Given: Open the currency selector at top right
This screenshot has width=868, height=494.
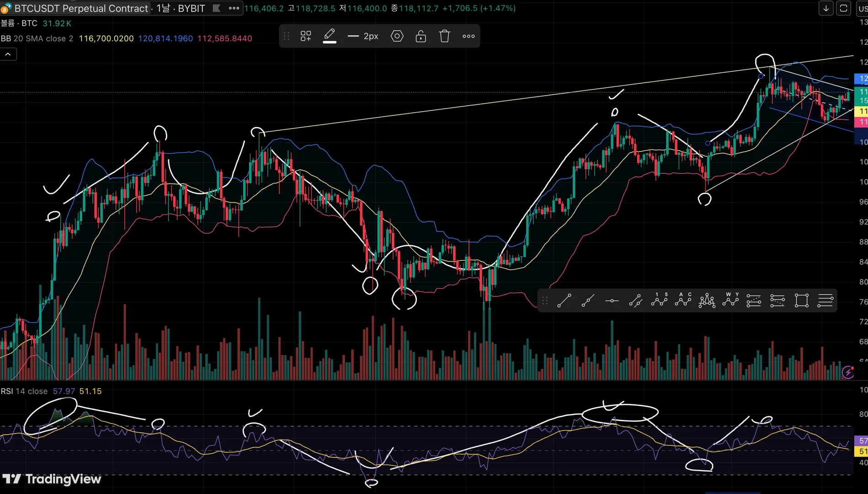Looking at the screenshot, I should coord(862,8).
